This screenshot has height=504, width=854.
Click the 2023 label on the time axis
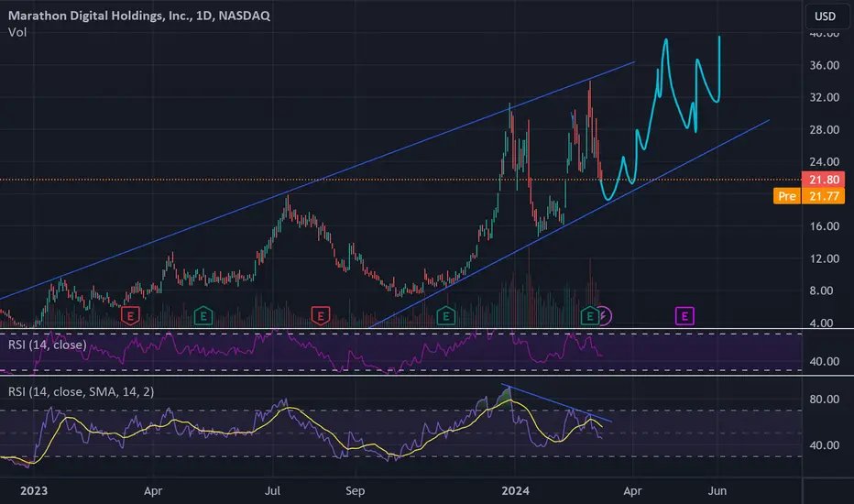34,491
